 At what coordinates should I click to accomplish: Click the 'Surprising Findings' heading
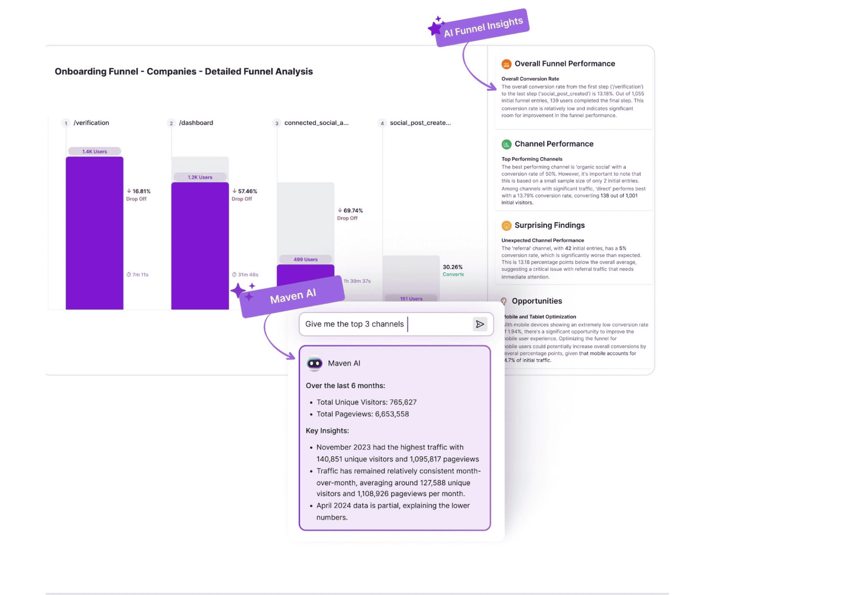[x=549, y=225]
